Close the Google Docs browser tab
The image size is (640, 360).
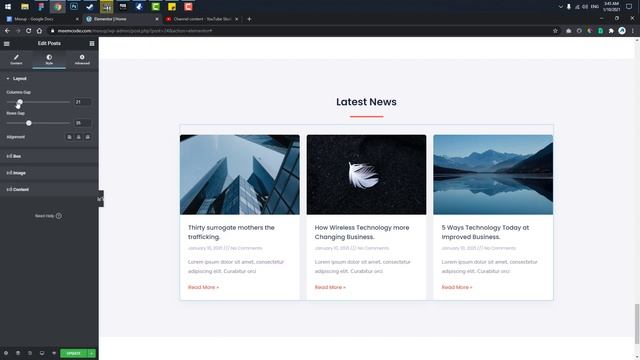(77, 19)
